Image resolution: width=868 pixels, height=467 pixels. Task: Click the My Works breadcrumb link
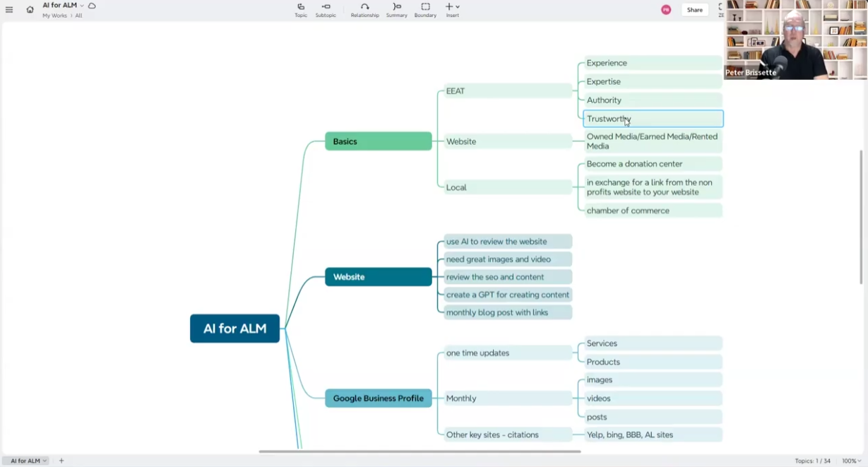click(x=54, y=16)
